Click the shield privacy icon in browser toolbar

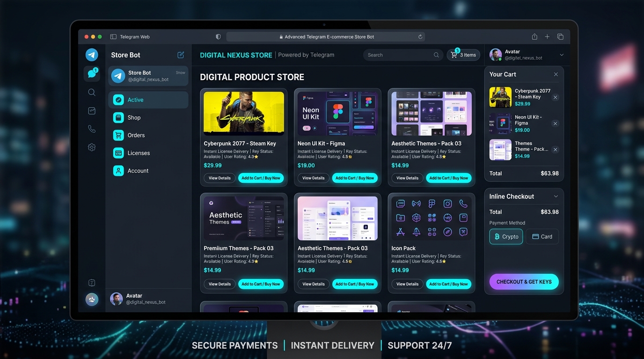pyautogui.click(x=218, y=36)
